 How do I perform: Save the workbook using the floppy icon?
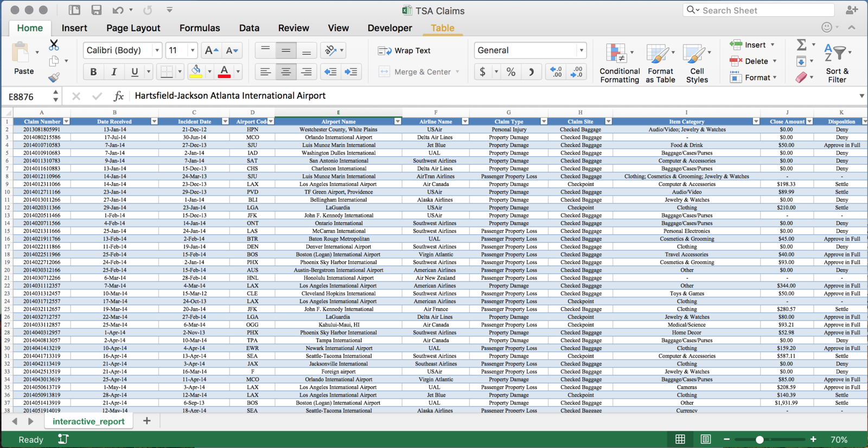pyautogui.click(x=96, y=10)
